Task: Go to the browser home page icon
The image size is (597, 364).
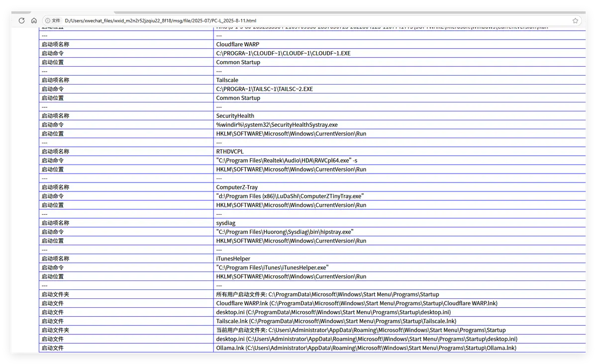Action: (x=34, y=20)
